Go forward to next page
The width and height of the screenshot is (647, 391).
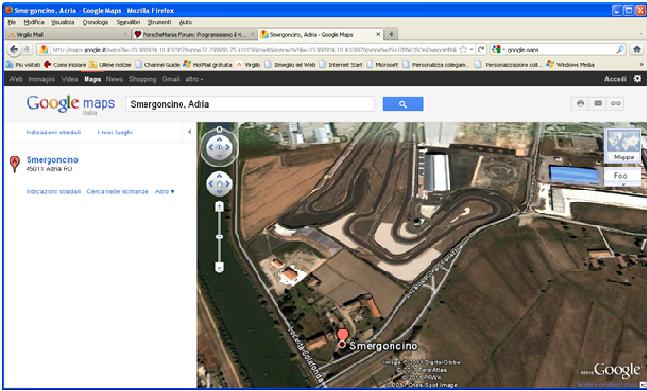click(27, 49)
